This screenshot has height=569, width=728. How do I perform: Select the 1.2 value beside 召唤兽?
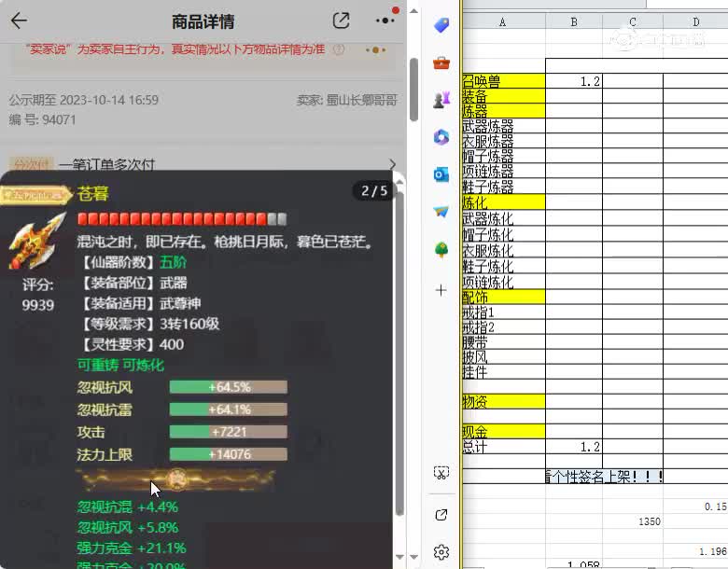point(574,81)
